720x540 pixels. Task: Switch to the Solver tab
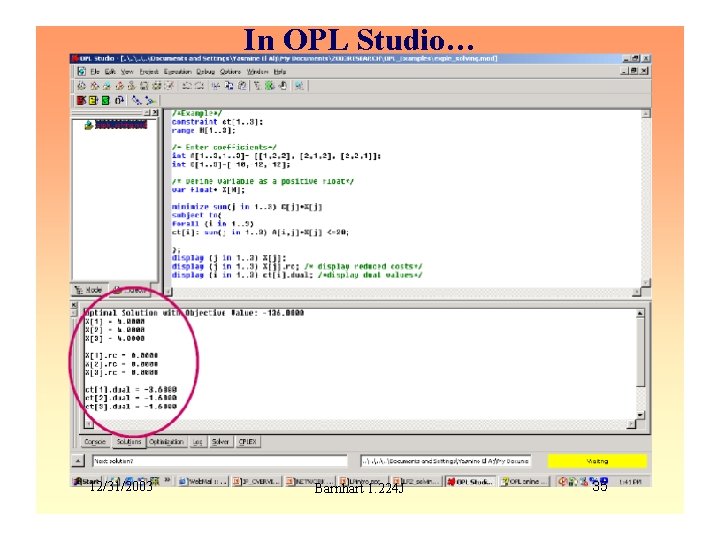point(220,442)
